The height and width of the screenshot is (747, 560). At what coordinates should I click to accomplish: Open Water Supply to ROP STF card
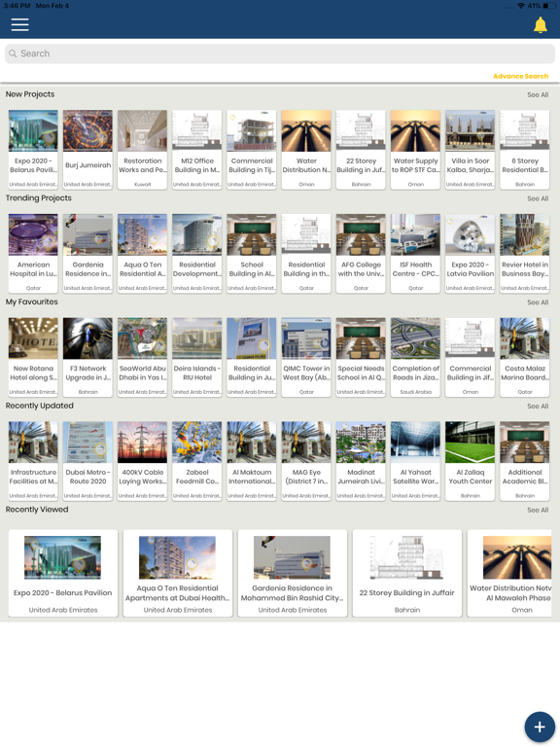pyautogui.click(x=416, y=150)
